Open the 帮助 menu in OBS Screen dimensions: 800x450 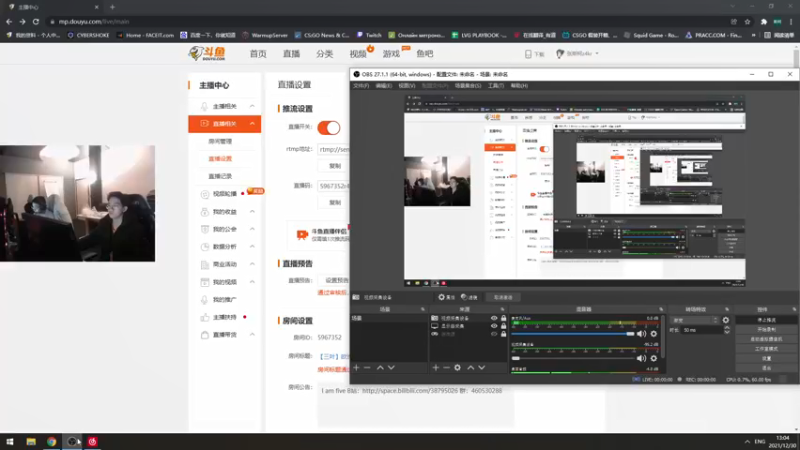click(x=519, y=86)
